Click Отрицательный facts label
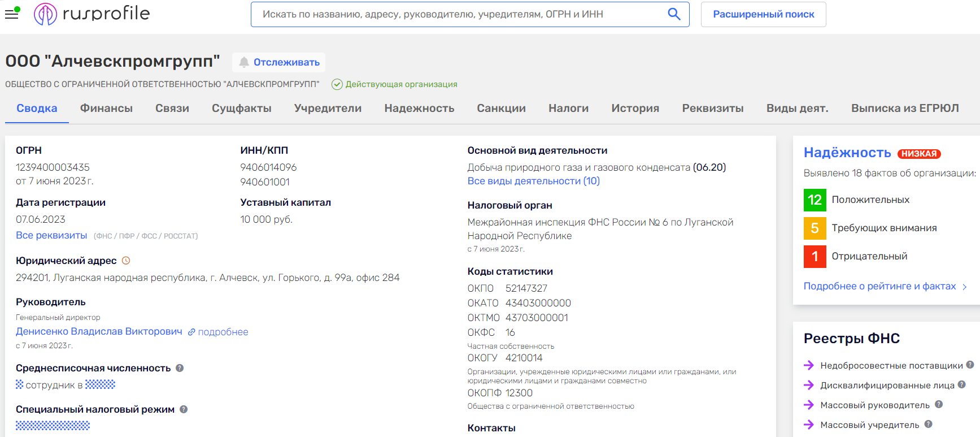This screenshot has width=980, height=437. (x=869, y=256)
